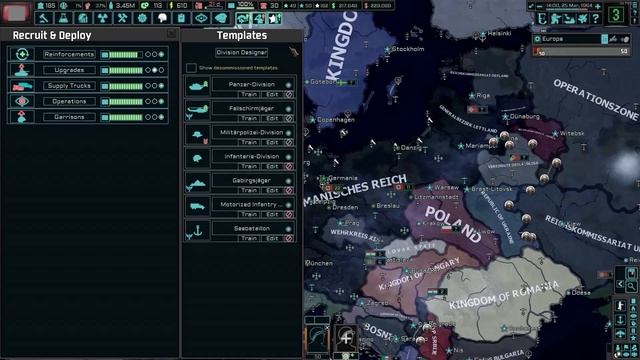Decrease game speed with minus button
This screenshot has width=640, height=360.
pyautogui.click(x=540, y=6)
